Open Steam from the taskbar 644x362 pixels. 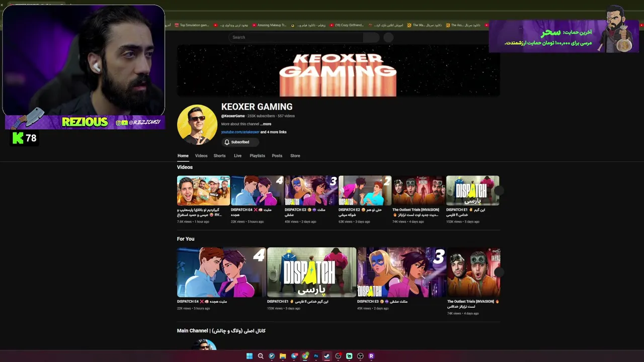click(327, 356)
